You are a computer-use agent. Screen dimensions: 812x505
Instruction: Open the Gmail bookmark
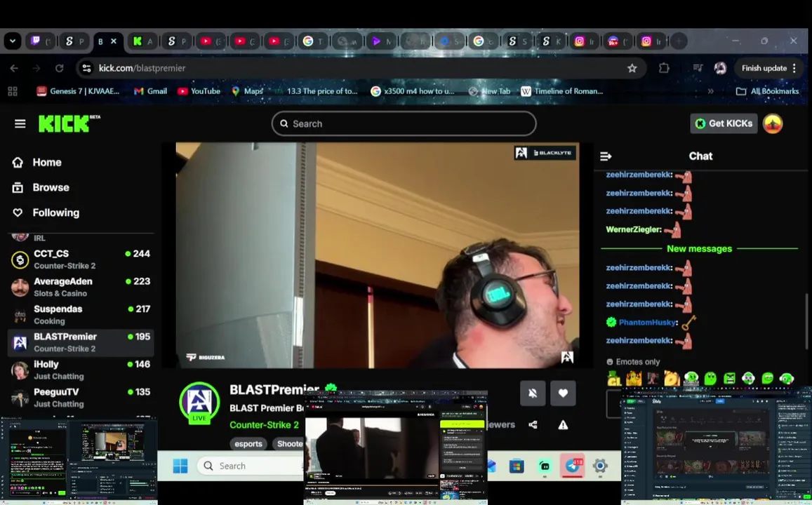(150, 91)
